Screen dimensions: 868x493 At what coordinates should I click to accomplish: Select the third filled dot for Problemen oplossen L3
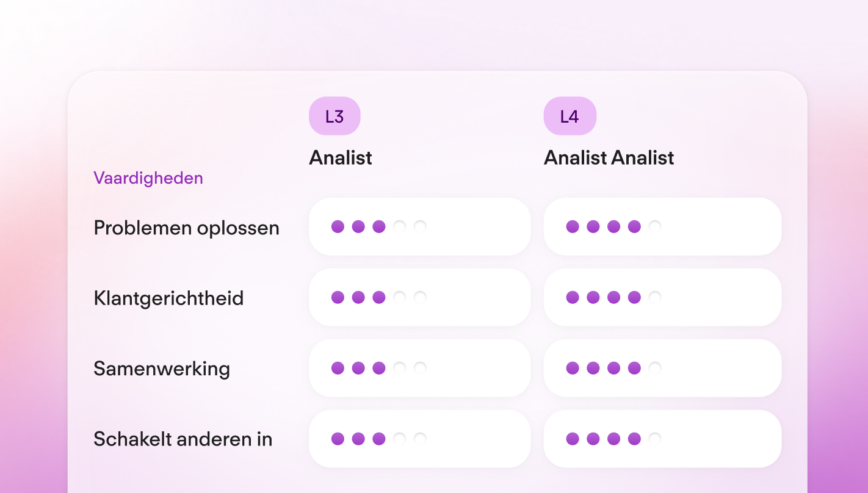tap(379, 226)
